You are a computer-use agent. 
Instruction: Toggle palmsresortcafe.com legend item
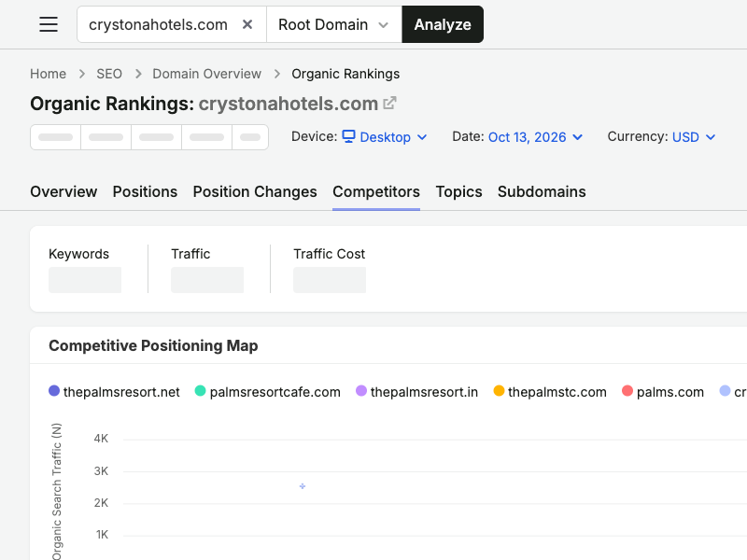click(x=268, y=392)
